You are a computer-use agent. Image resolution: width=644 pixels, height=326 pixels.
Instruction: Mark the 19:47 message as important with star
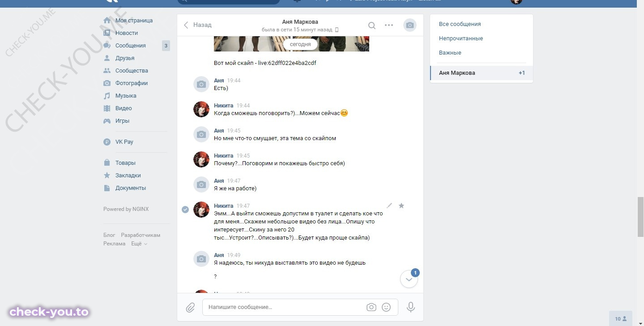[401, 206]
